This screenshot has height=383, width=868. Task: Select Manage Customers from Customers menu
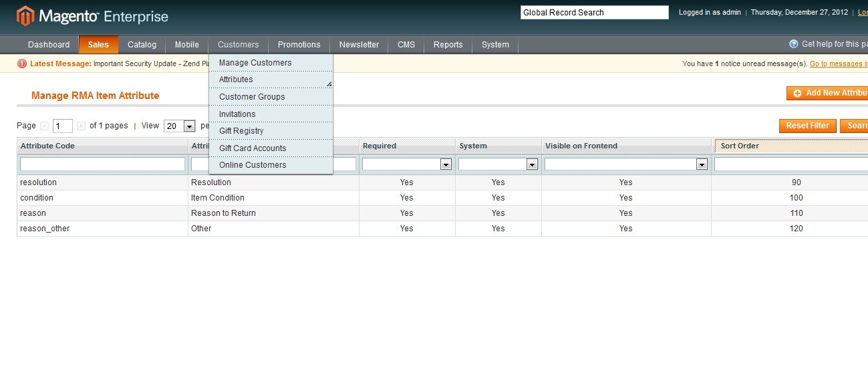pyautogui.click(x=255, y=63)
